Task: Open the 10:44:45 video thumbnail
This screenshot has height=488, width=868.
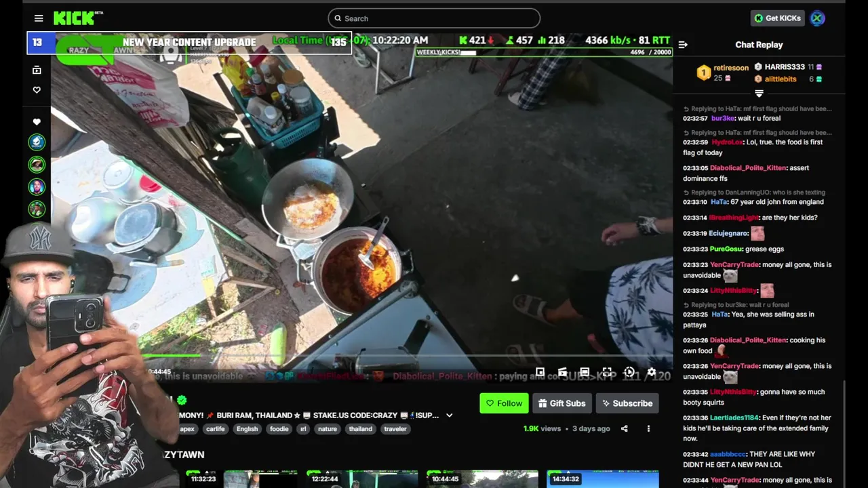Action: (482, 479)
